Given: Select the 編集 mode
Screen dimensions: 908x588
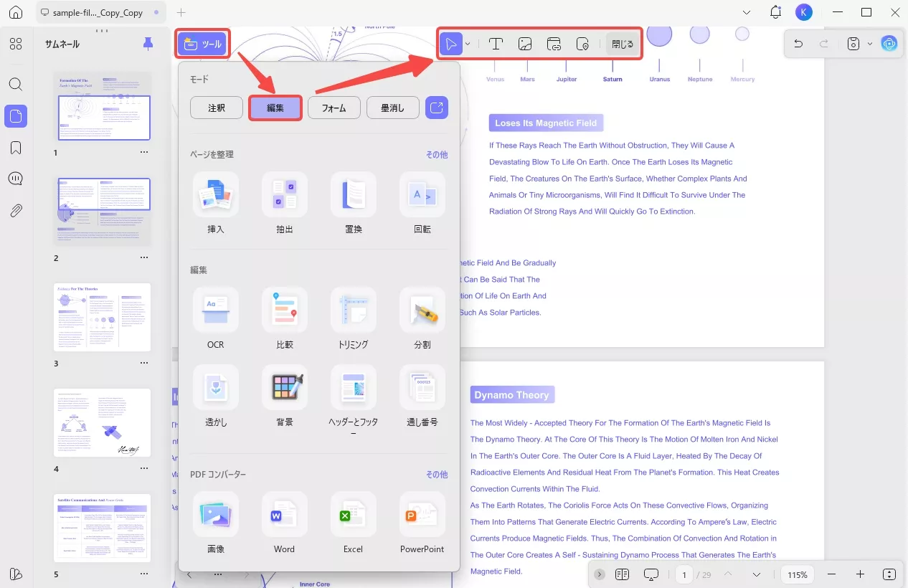Looking at the screenshot, I should coord(275,108).
